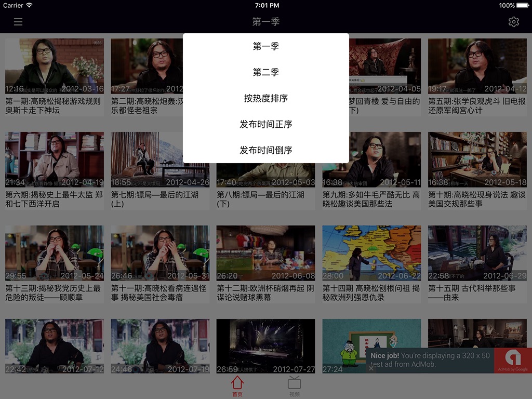Tap the AdMob test ad banner text
This screenshot has height=399, width=532.
tap(430, 360)
